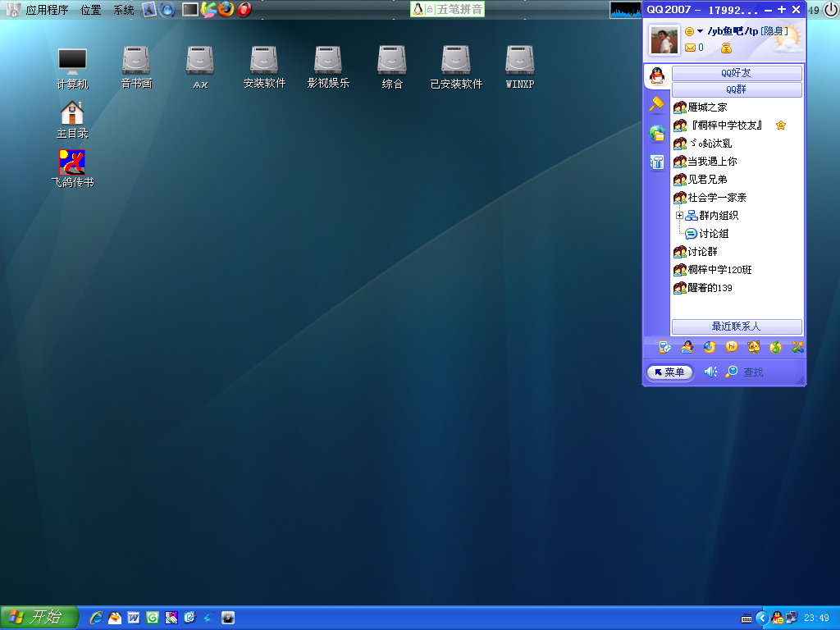The image size is (840, 630).
Task: Open the 安装软件 drive icon
Action: [x=264, y=67]
